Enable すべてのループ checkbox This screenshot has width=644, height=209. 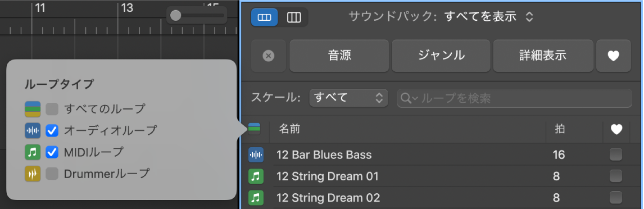(x=52, y=109)
